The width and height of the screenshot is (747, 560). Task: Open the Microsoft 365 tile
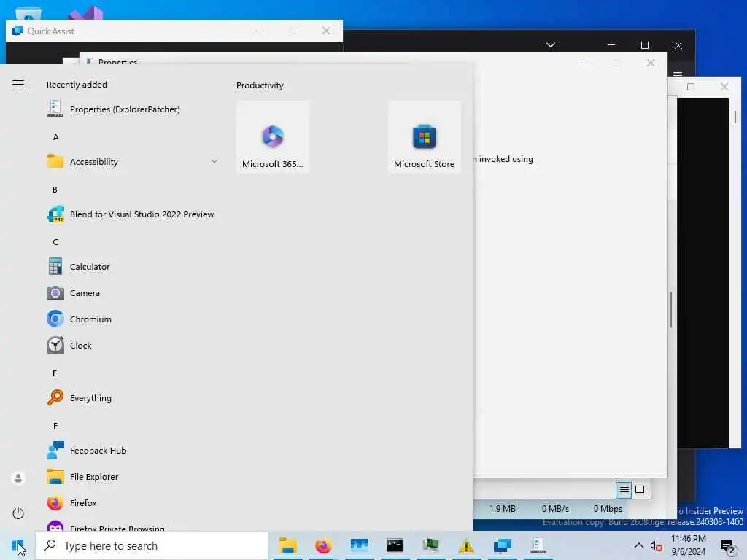coord(273,136)
